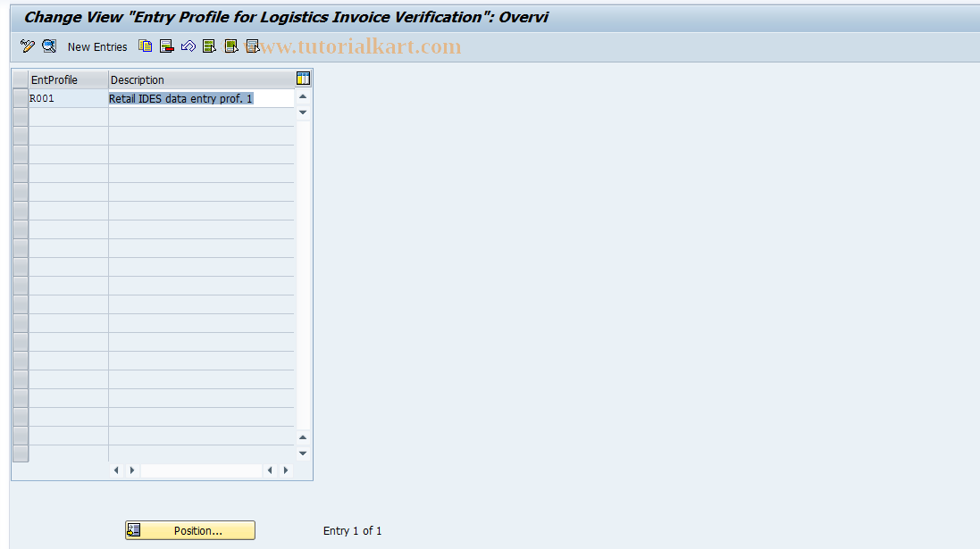
Task: Click the scroll left arrow right of horizontal track
Action: (270, 470)
